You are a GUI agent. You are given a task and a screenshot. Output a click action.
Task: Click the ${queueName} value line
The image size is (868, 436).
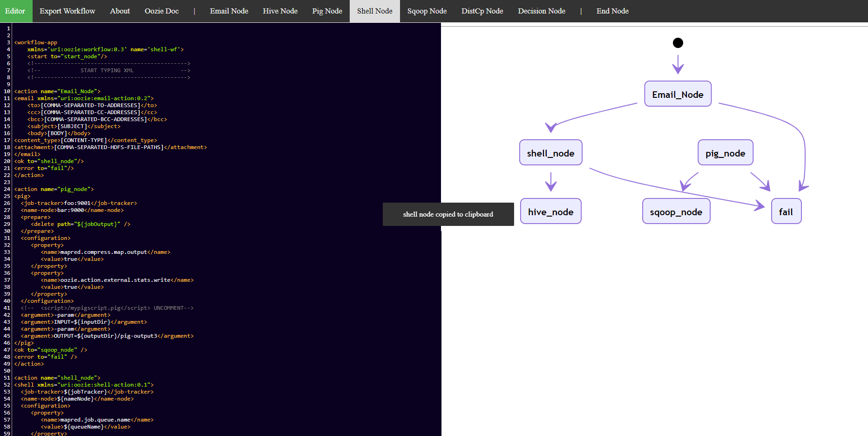click(86, 427)
